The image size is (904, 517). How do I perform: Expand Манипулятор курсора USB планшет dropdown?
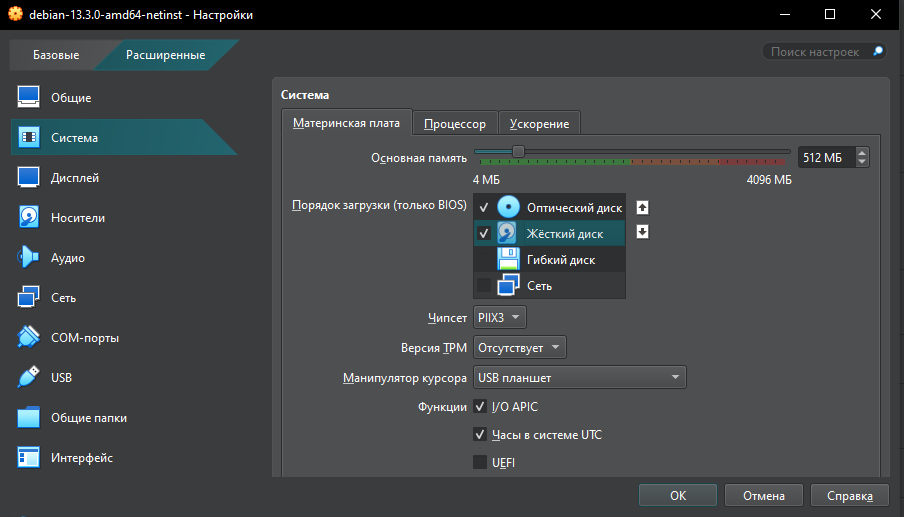tap(580, 378)
